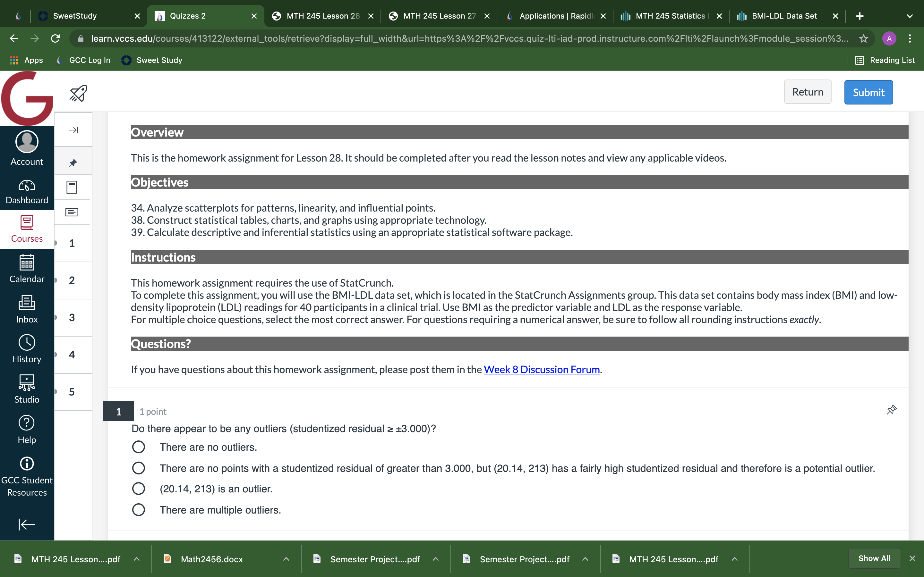Collapse the Canvas navigation with the arrow icon
This screenshot has width=924, height=577.
27,524
